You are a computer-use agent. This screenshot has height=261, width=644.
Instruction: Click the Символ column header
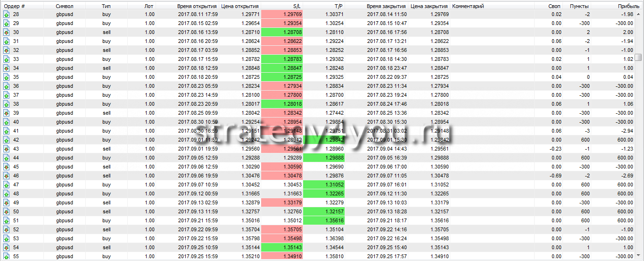(x=64, y=6)
